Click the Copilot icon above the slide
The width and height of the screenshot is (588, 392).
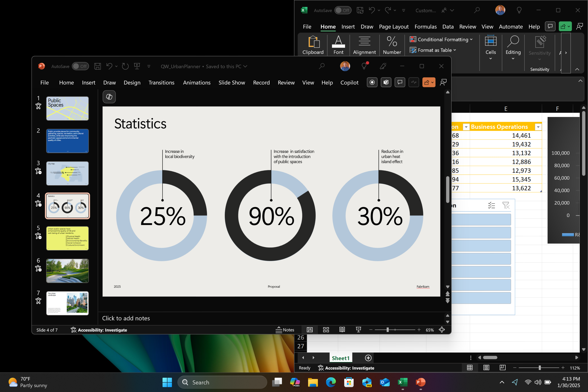tap(109, 97)
